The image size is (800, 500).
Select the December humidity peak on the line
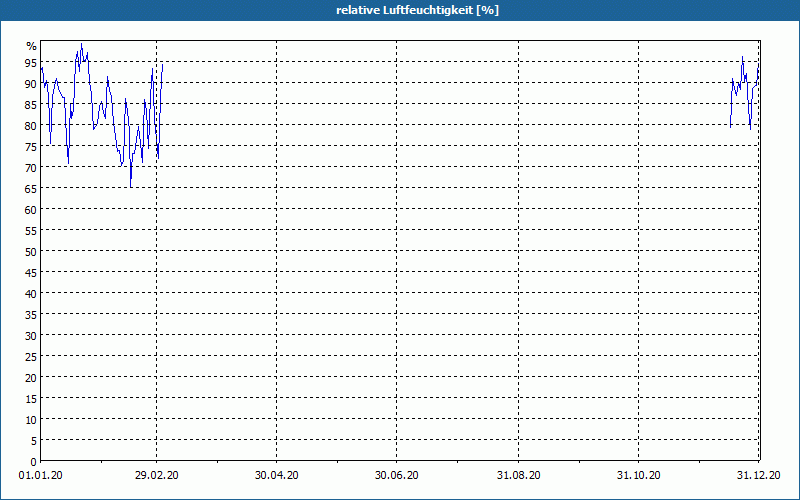(742, 57)
